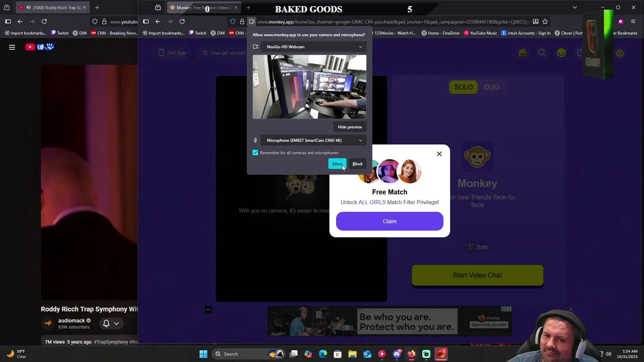Go back in the YouTube window
Screen dimensions: 644x362
tap(20, 22)
